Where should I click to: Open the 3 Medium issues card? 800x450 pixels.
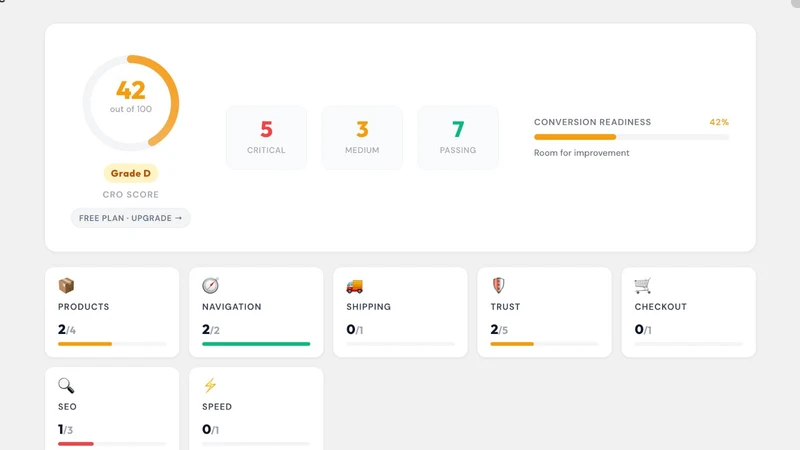click(x=362, y=137)
